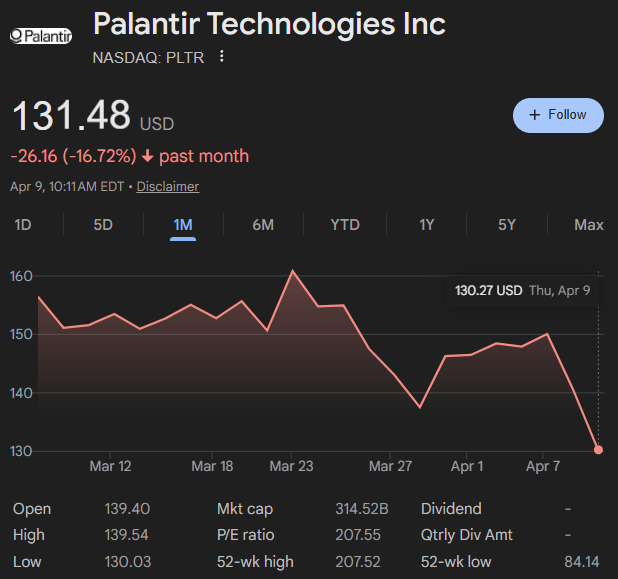
Task: Switch to the 6M chart range
Action: (263, 225)
